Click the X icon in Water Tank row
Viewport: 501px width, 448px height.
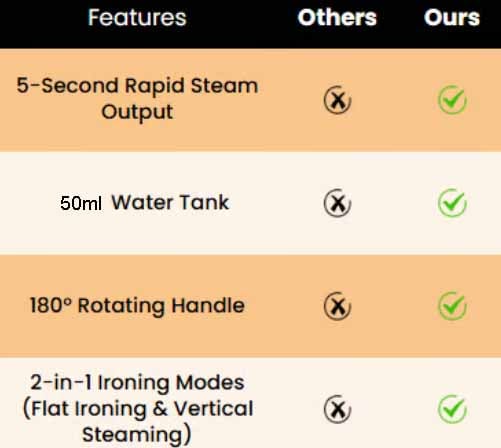(x=337, y=203)
